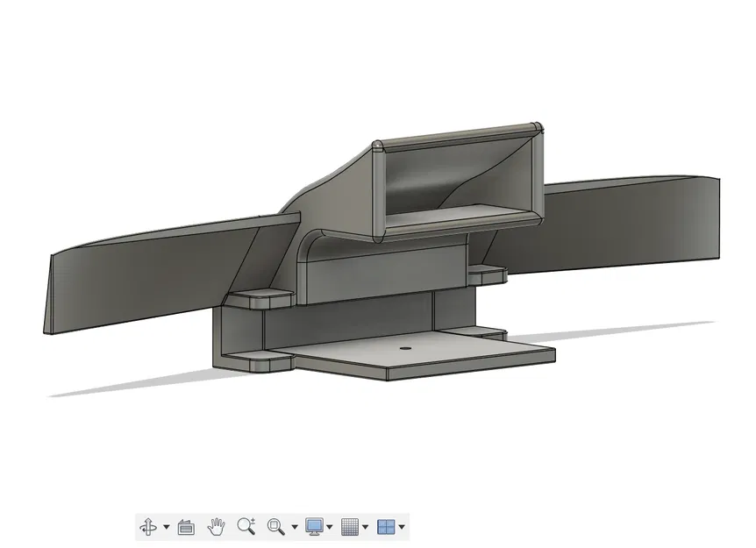Select the Orbit navigation tool
This screenshot has height=548, width=756.
(148, 527)
